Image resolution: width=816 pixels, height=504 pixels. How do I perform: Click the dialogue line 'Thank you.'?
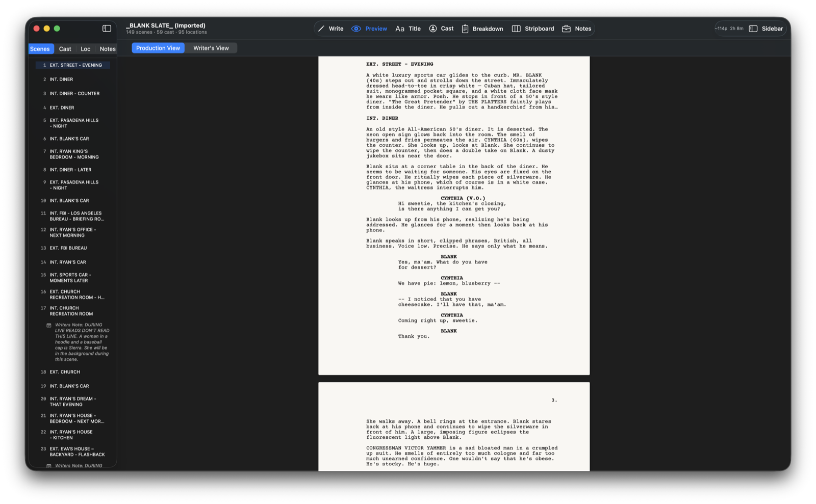(414, 336)
